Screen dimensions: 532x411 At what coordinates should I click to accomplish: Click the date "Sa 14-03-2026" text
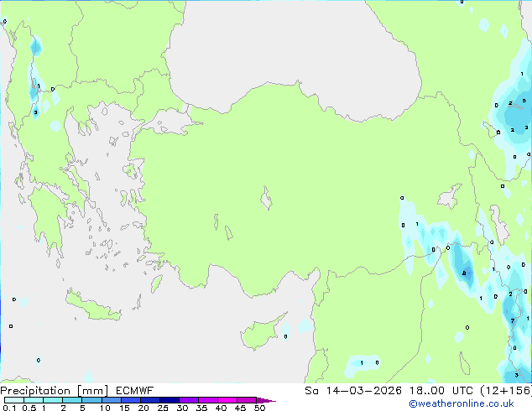point(353,391)
